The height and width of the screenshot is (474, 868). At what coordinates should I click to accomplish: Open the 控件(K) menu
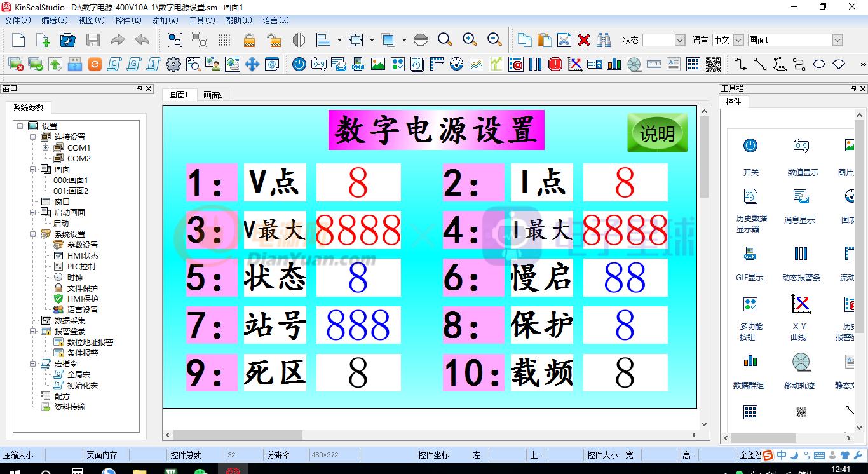pos(128,20)
